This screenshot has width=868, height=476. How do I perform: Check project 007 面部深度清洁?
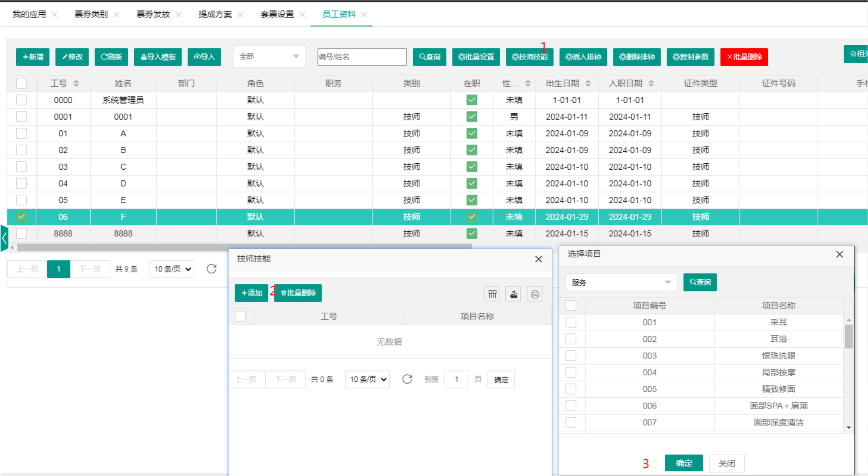coord(571,422)
